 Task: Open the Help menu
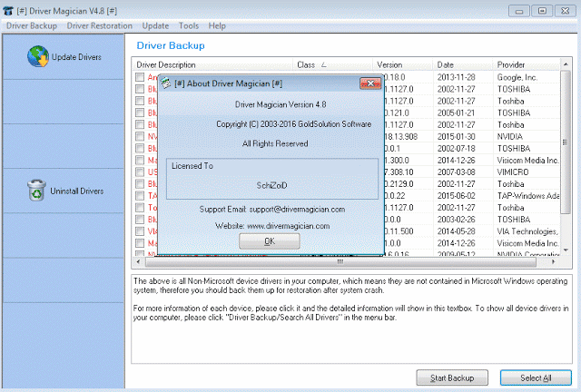pos(217,26)
